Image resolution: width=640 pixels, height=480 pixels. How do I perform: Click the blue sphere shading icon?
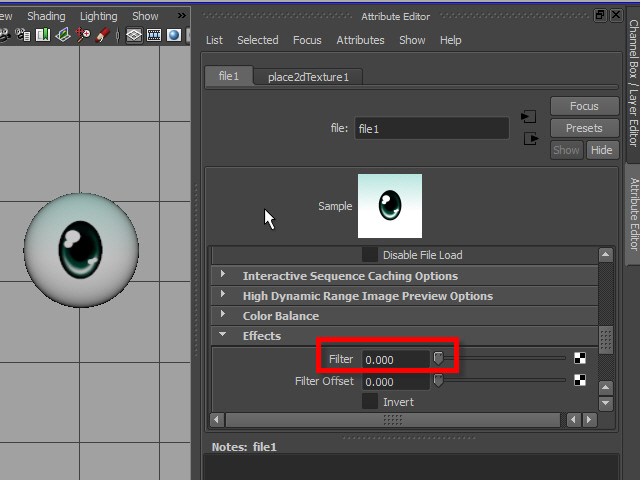(173, 36)
